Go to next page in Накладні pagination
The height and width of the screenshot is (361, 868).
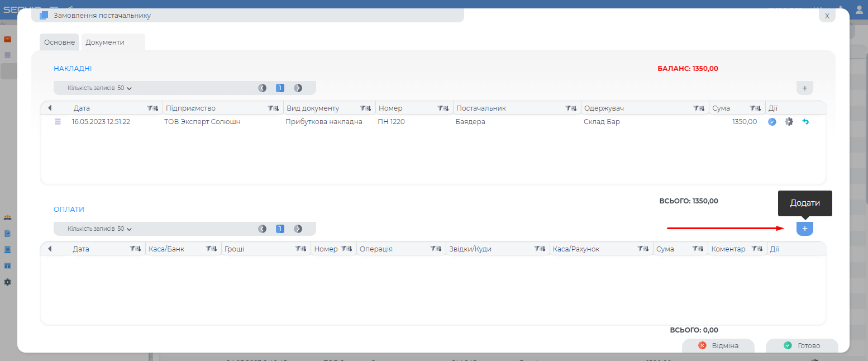click(298, 88)
